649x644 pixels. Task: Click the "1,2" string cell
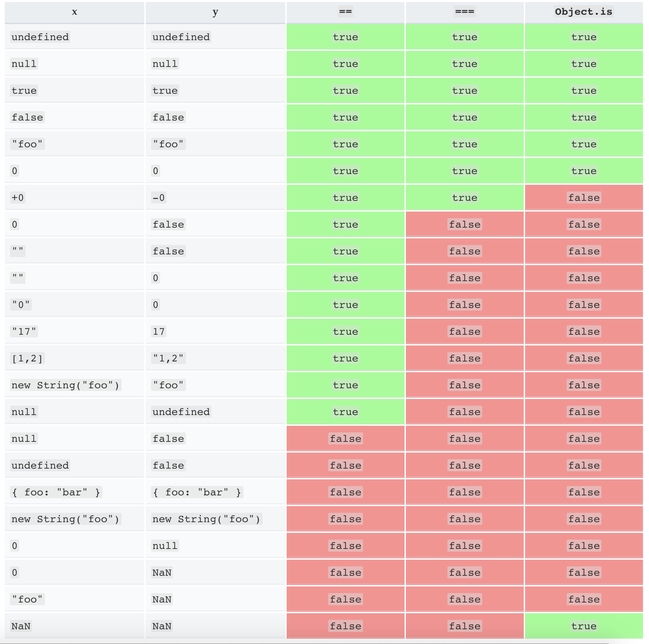(x=168, y=358)
